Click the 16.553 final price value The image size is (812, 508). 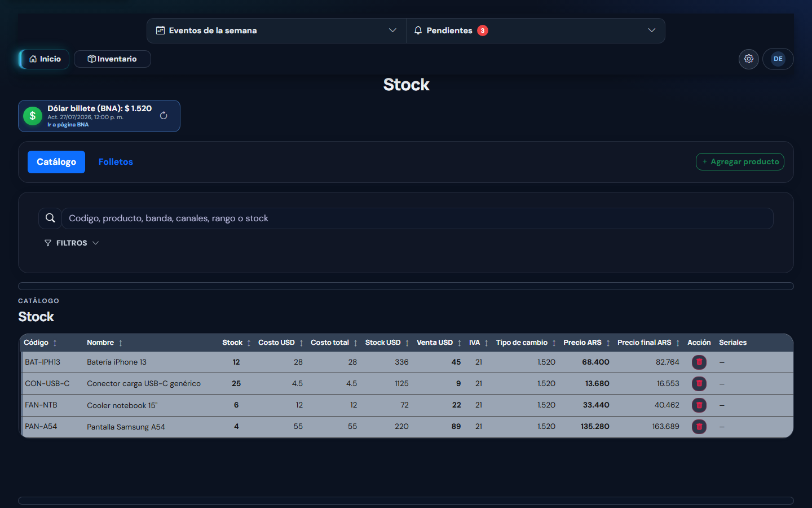668,383
